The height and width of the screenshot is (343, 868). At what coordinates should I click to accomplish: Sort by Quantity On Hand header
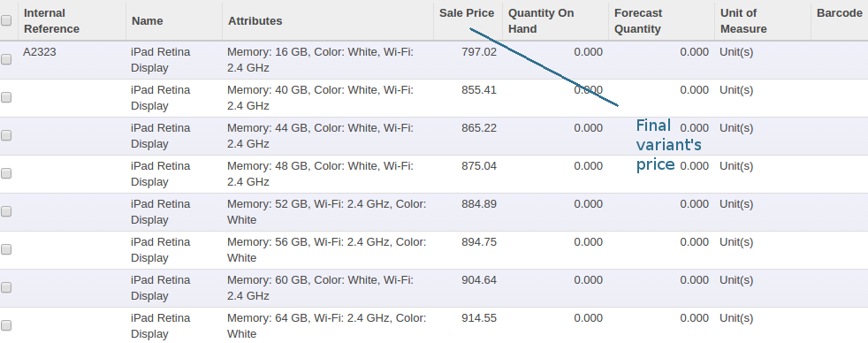[541, 21]
